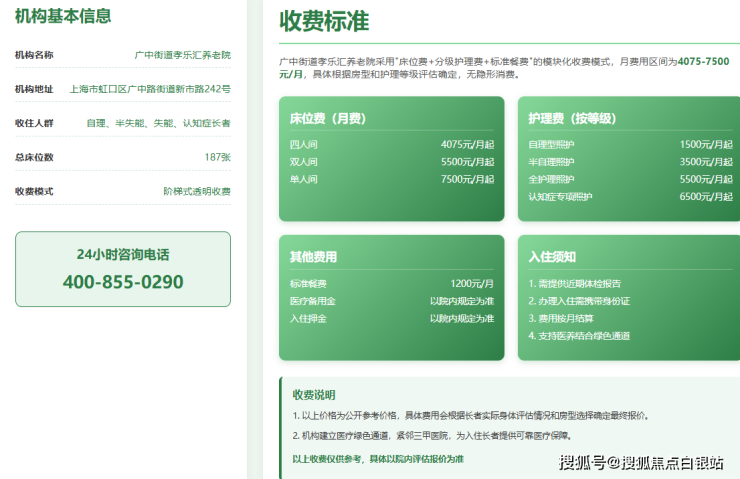Click the 全护理照护 row label
Viewport: 740px width, 479px height.
click(x=551, y=179)
